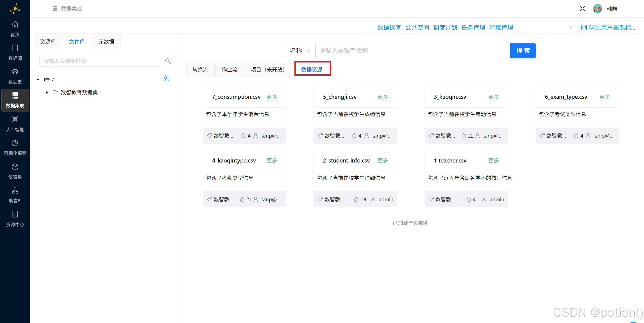644x323 pixels.
Task: Expand the 数智教育数据集 folder
Action: click(47, 92)
